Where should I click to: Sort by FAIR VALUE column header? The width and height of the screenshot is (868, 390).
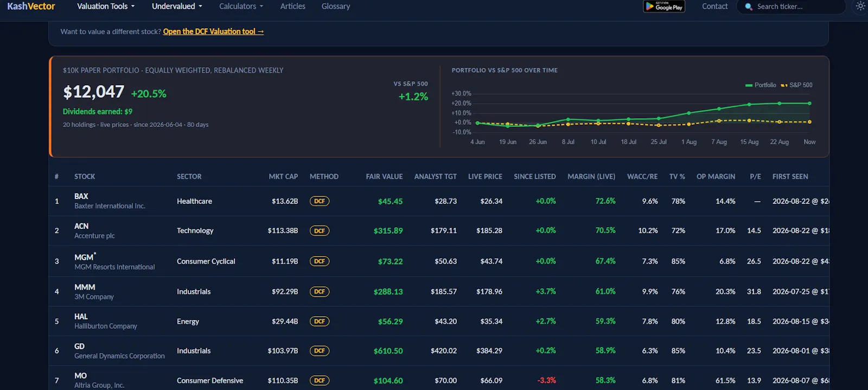(384, 177)
